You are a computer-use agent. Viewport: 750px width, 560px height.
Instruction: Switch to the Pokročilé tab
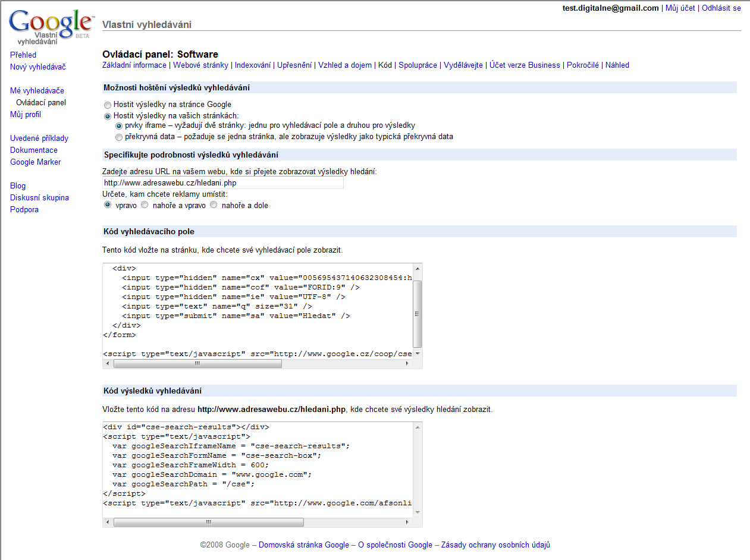click(x=583, y=65)
